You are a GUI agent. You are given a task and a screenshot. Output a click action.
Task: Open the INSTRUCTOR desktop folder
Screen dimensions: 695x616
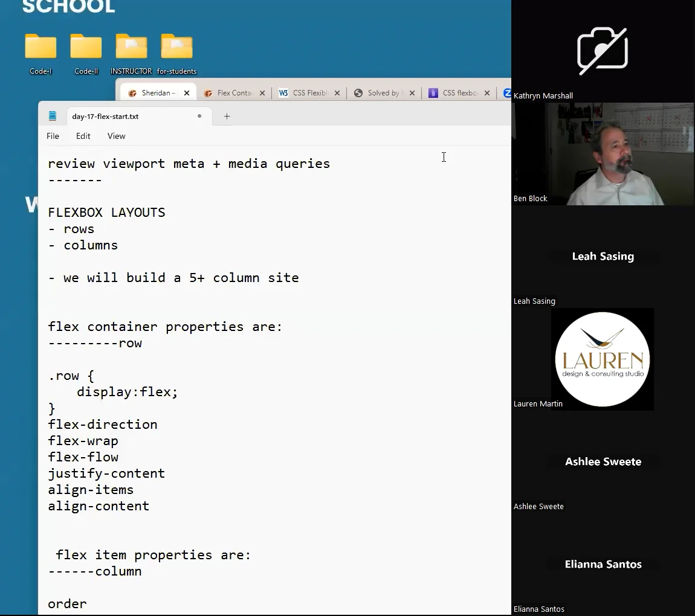click(131, 54)
